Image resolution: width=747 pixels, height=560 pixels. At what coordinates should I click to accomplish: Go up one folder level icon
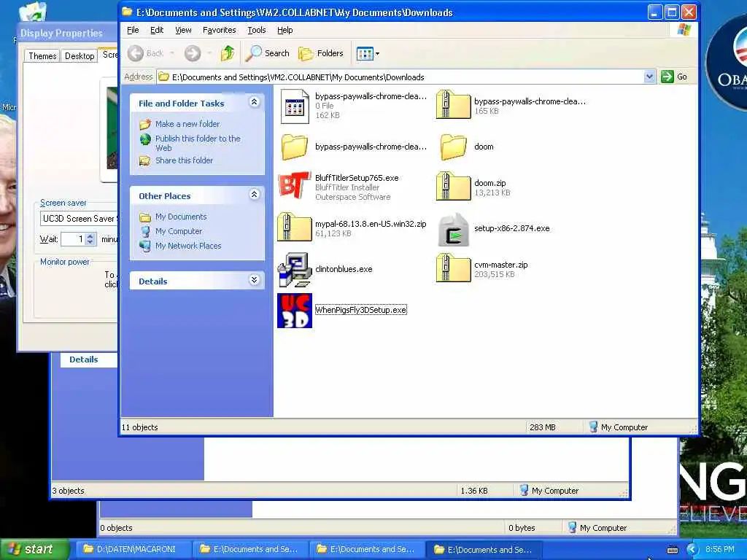coord(228,53)
